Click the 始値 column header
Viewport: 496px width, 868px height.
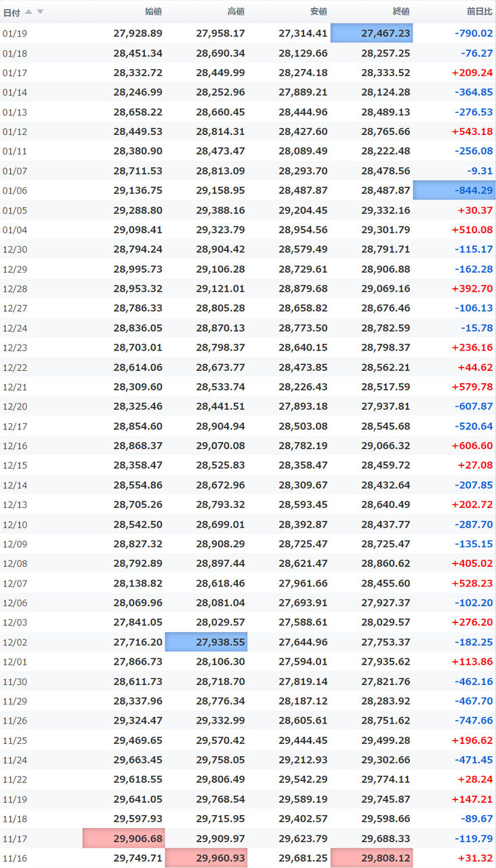click(x=154, y=12)
